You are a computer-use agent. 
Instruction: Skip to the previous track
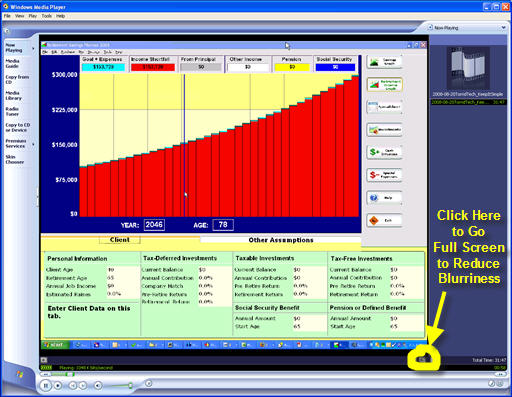tap(72, 386)
